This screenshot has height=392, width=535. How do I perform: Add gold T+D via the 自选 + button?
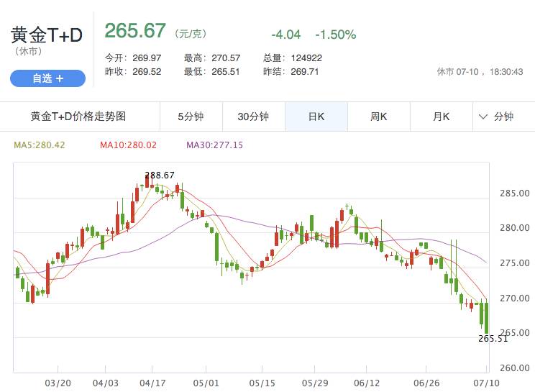click(47, 78)
